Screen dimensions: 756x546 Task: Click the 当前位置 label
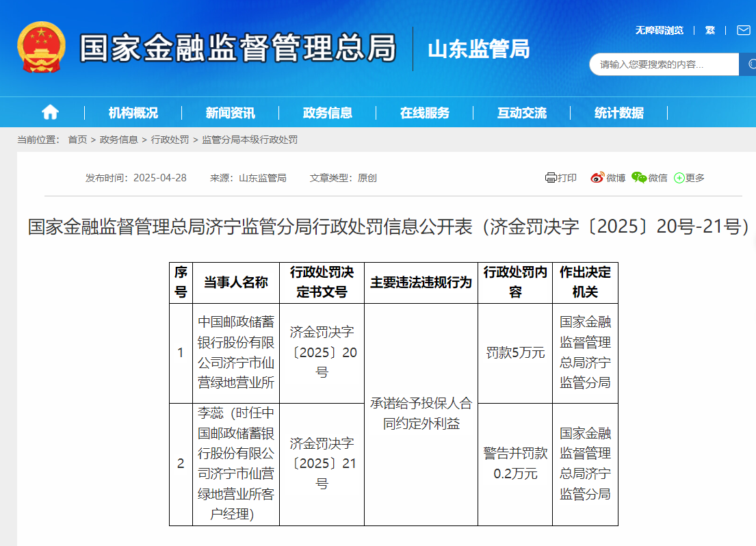[38, 140]
